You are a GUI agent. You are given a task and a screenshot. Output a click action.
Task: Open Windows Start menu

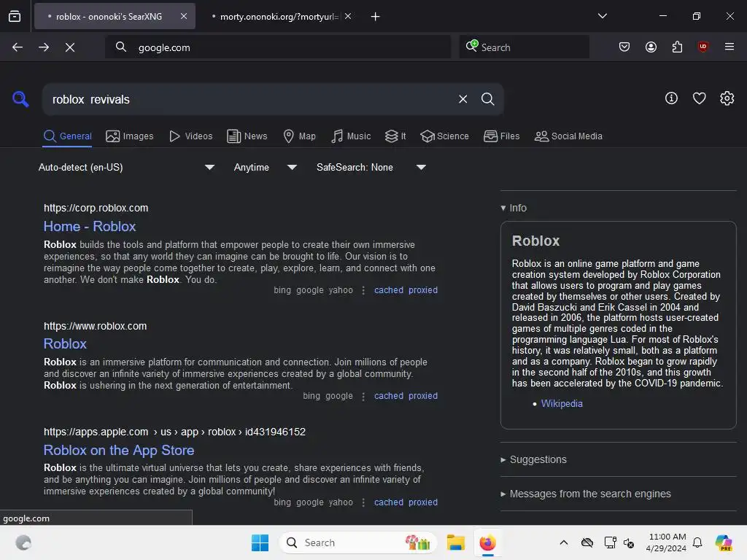[x=260, y=542]
